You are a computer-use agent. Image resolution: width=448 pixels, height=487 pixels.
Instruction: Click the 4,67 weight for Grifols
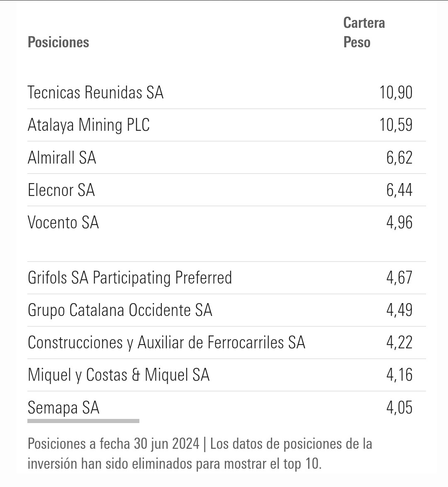point(399,278)
